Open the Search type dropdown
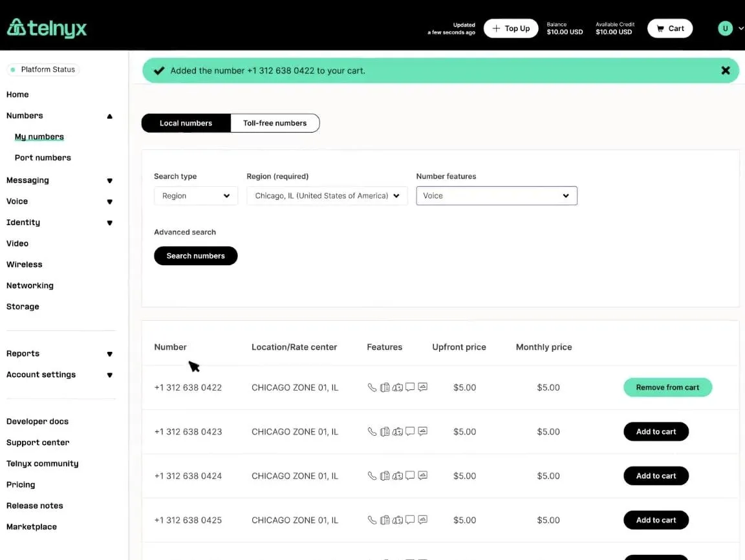745x560 pixels. [196, 196]
